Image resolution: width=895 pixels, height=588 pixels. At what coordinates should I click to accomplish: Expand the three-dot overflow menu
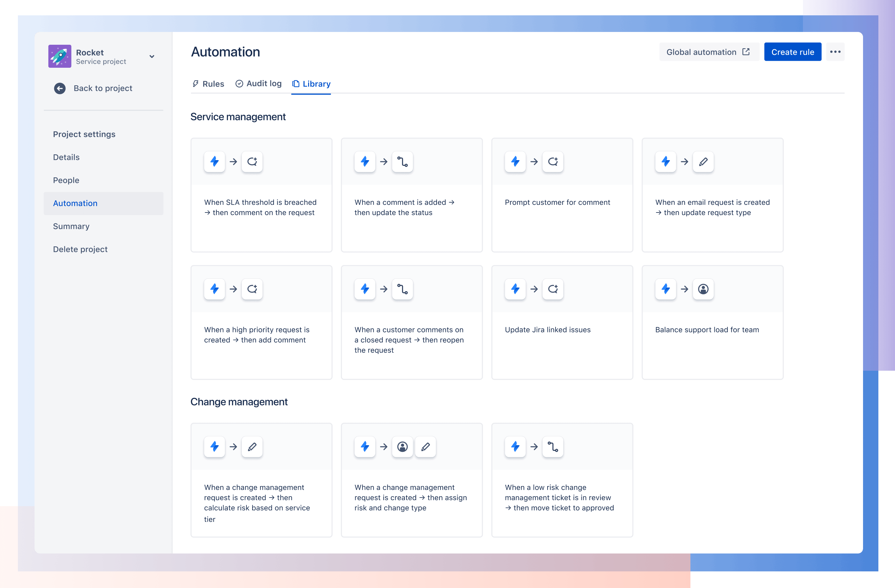836,52
